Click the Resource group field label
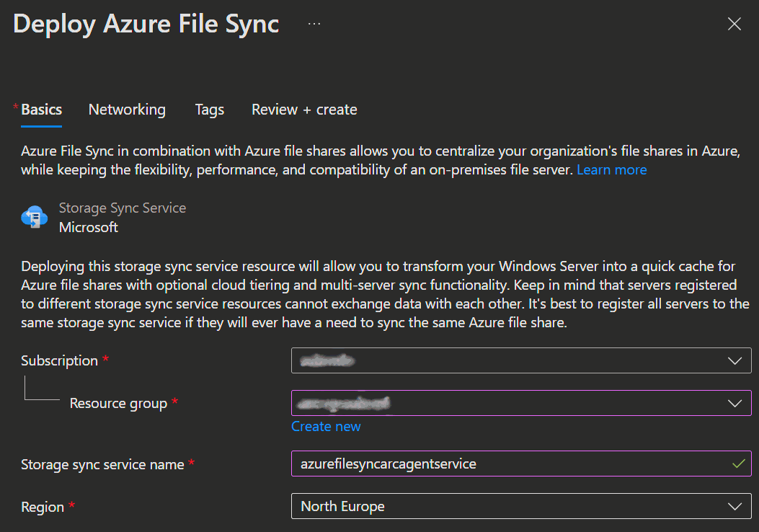Viewport: 759px width, 532px height. tap(119, 403)
